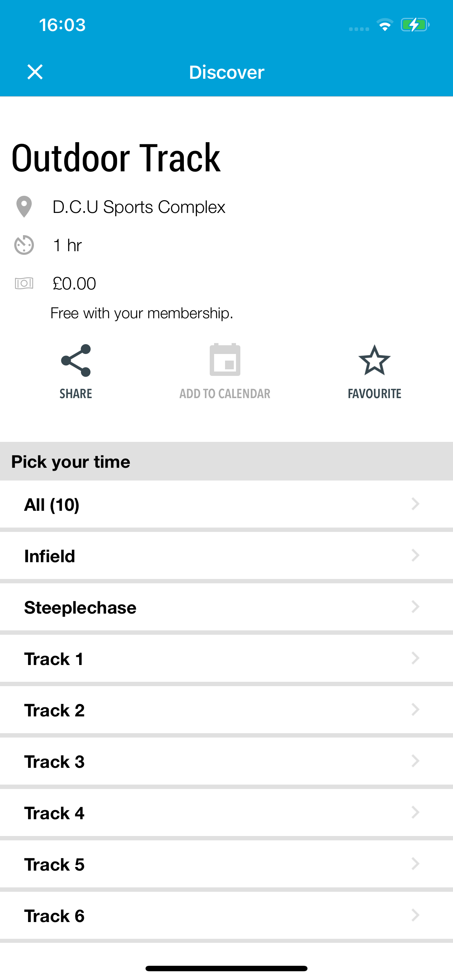Open Track 6 time slots

click(226, 916)
